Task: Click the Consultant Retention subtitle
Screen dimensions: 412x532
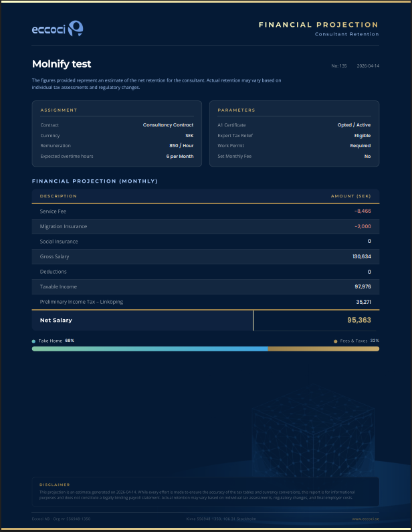Action: point(346,34)
